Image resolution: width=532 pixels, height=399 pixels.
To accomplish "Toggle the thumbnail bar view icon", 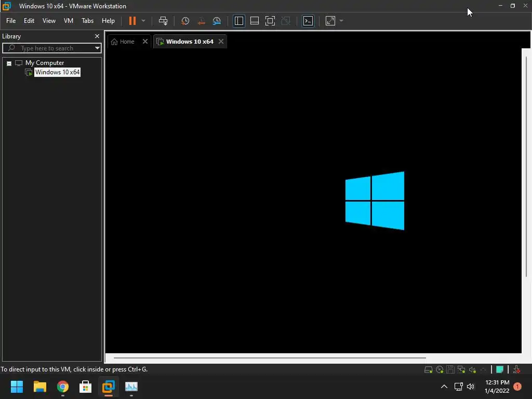I will click(x=255, y=21).
